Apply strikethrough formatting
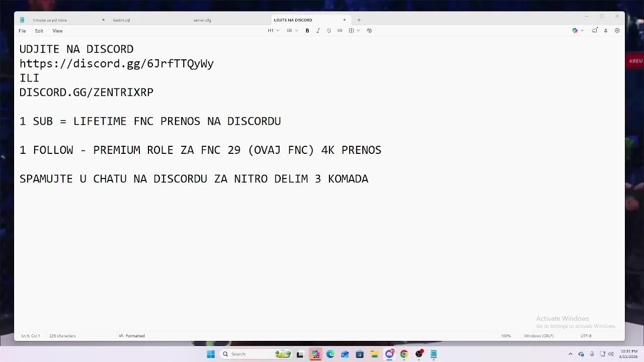This screenshot has height=362, width=644. (329, 31)
